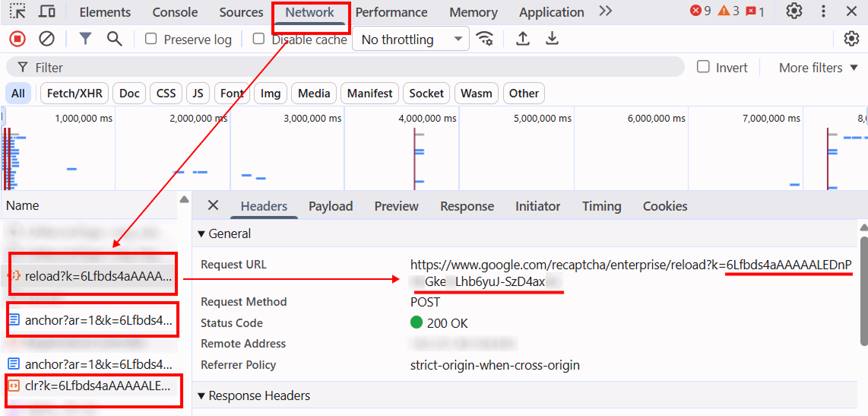This screenshot has width=868, height=416.
Task: Check the Invert filter checkbox
Action: point(704,67)
